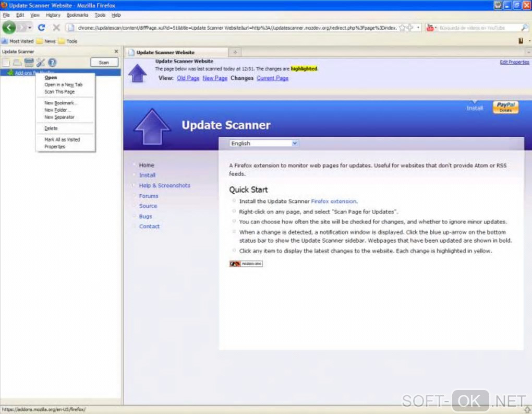Click the Firefox extension link
Screen dimensions: 532x414
coord(334,202)
